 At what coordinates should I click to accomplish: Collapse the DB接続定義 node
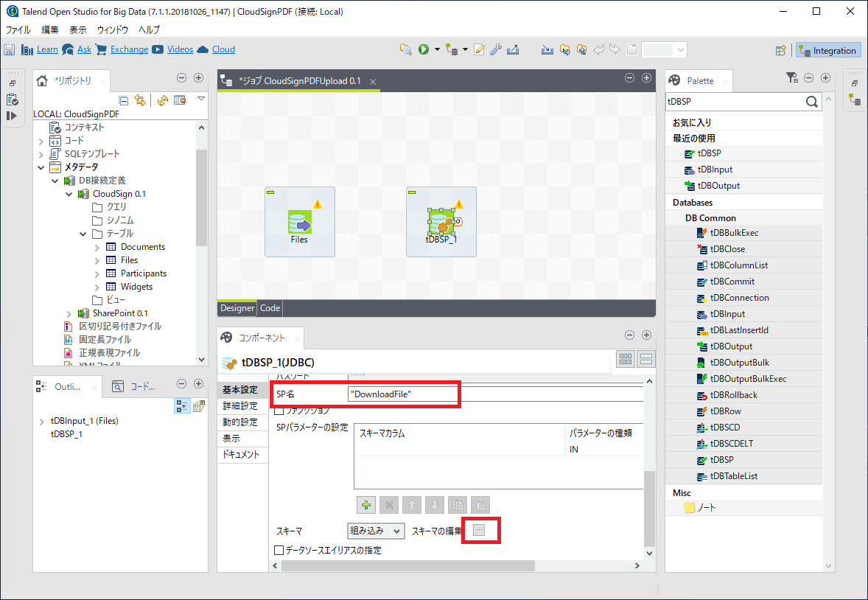click(55, 181)
